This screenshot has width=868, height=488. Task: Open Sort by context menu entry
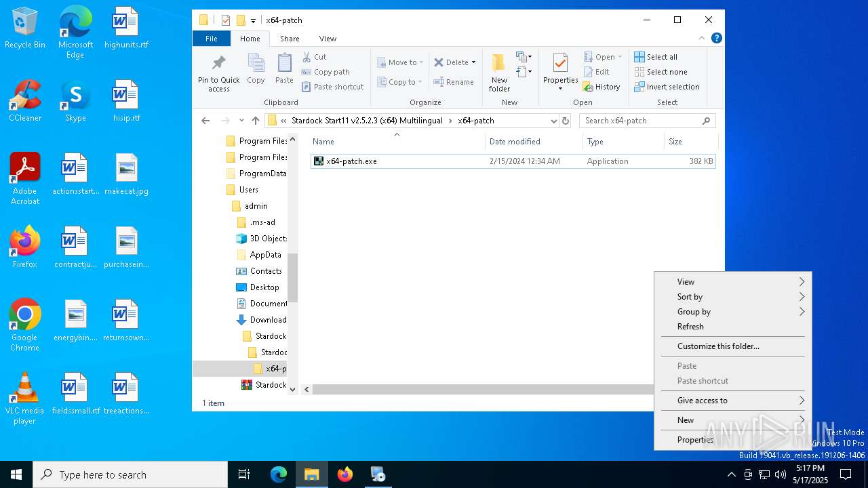[x=733, y=297]
